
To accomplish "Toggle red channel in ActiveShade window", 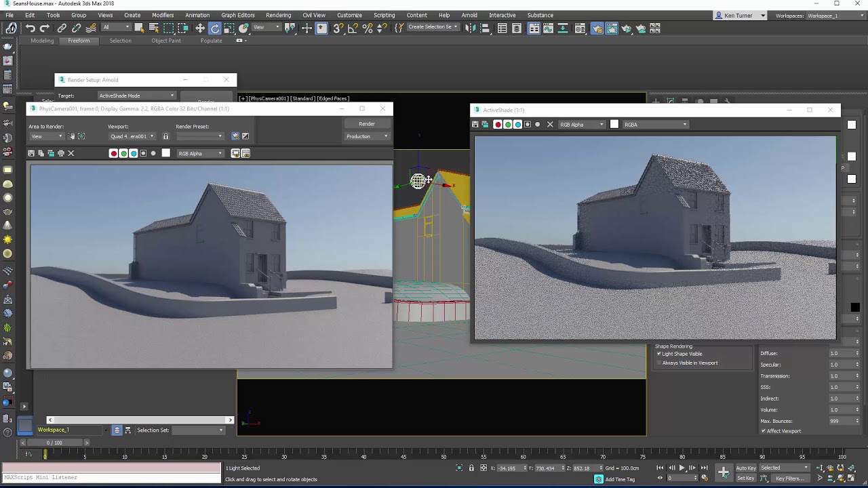I will pyautogui.click(x=498, y=125).
